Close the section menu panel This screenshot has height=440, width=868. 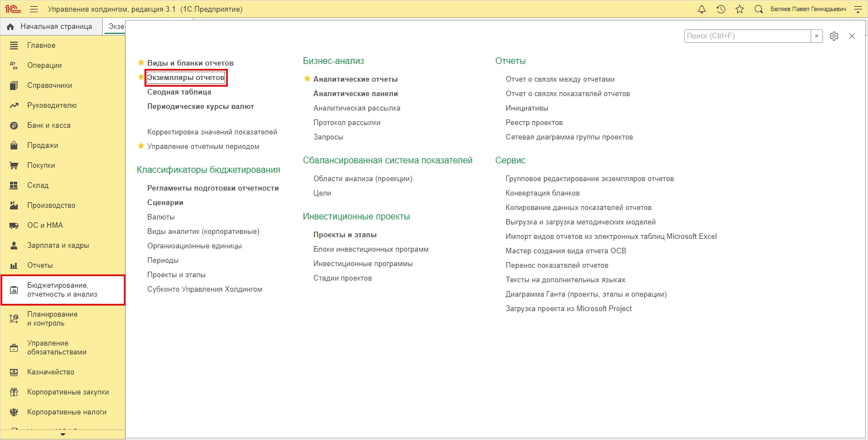tap(852, 36)
